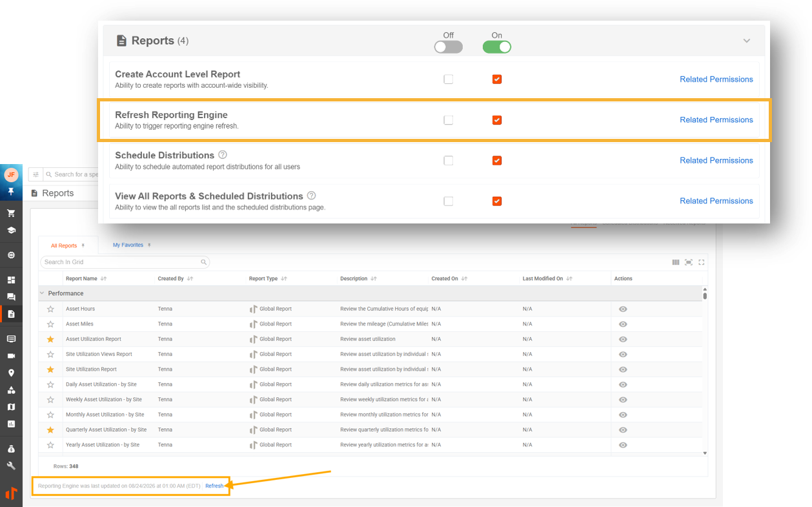The image size is (812, 507).
Task: Click the top search bar field
Action: pyautogui.click(x=71, y=174)
